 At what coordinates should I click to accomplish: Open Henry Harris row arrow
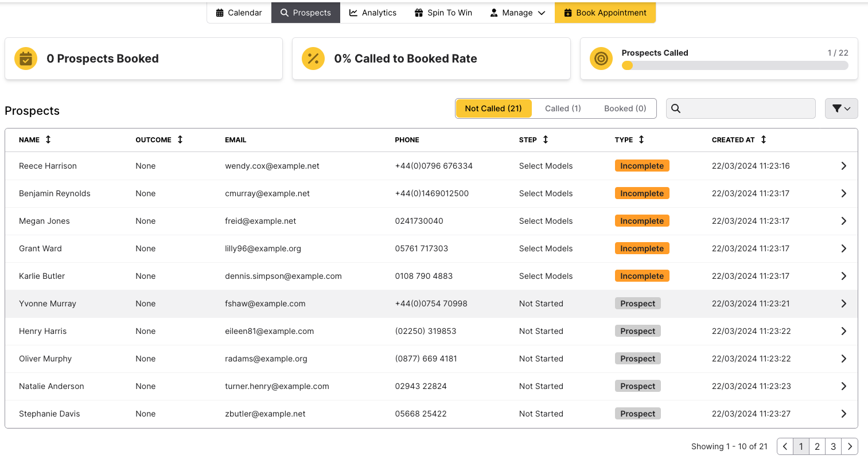tap(843, 331)
